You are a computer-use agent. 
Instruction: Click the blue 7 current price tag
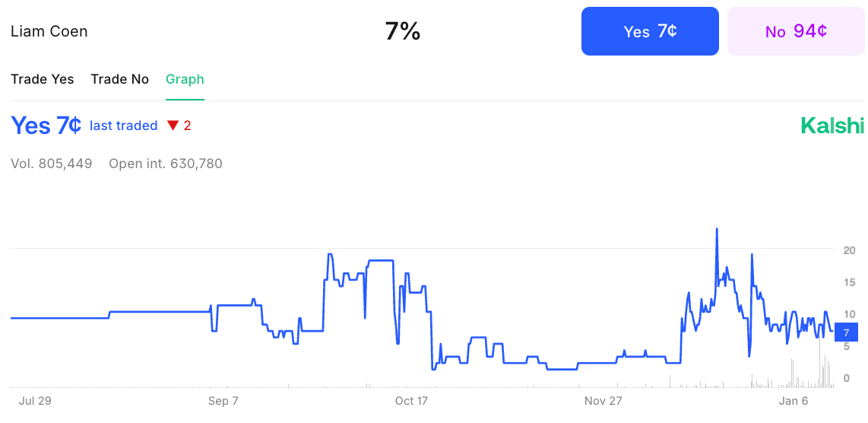(x=846, y=332)
